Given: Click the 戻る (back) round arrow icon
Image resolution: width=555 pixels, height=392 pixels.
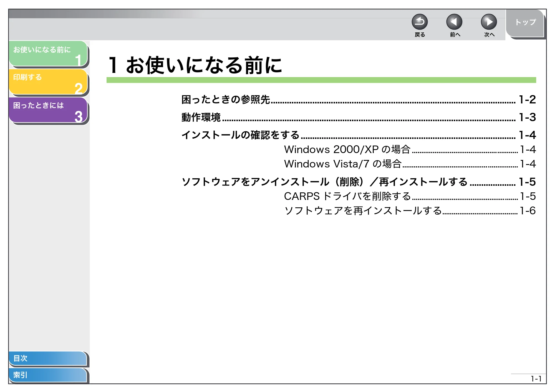Looking at the screenshot, I should (420, 22).
